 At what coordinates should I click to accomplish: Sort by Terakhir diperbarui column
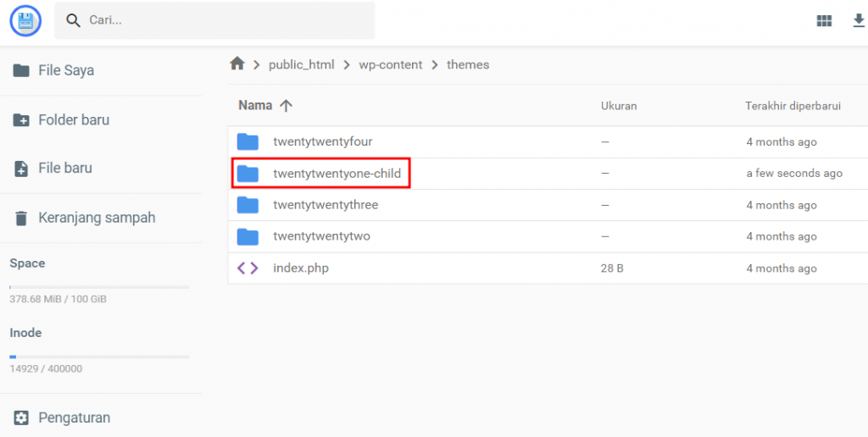coord(793,106)
